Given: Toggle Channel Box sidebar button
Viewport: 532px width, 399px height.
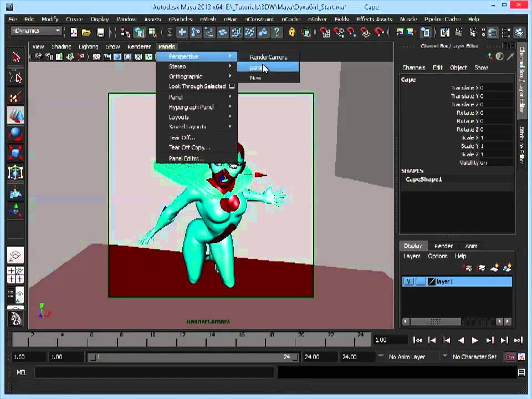Looking at the screenshot, I should 521,80.
